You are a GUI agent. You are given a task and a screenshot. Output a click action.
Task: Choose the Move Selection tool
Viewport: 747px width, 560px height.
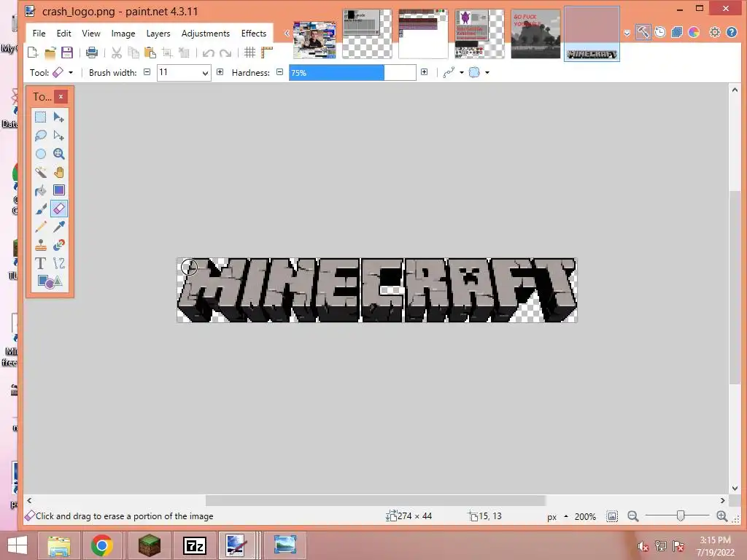tap(59, 135)
